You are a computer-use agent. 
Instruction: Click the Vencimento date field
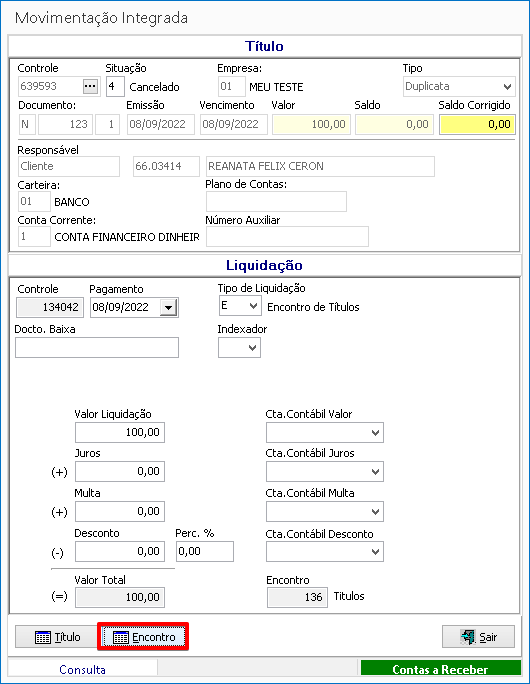233,124
